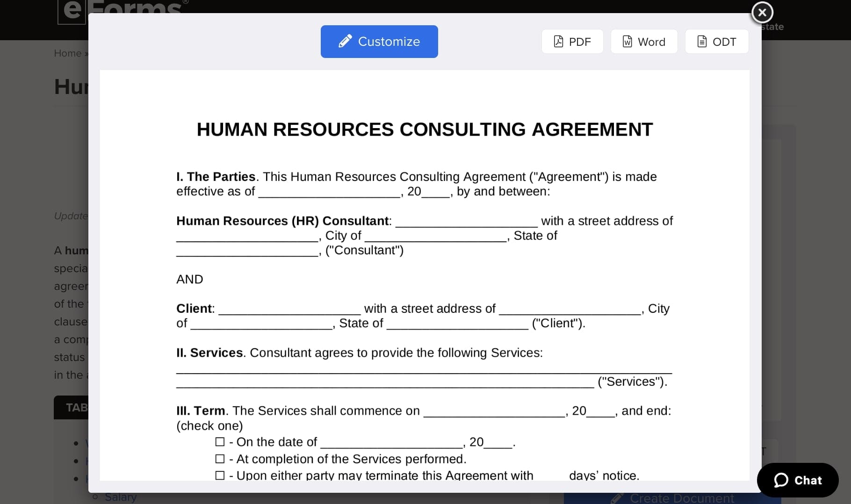The image size is (851, 504).
Task: Select the Table of Contents header
Action: coord(78,407)
